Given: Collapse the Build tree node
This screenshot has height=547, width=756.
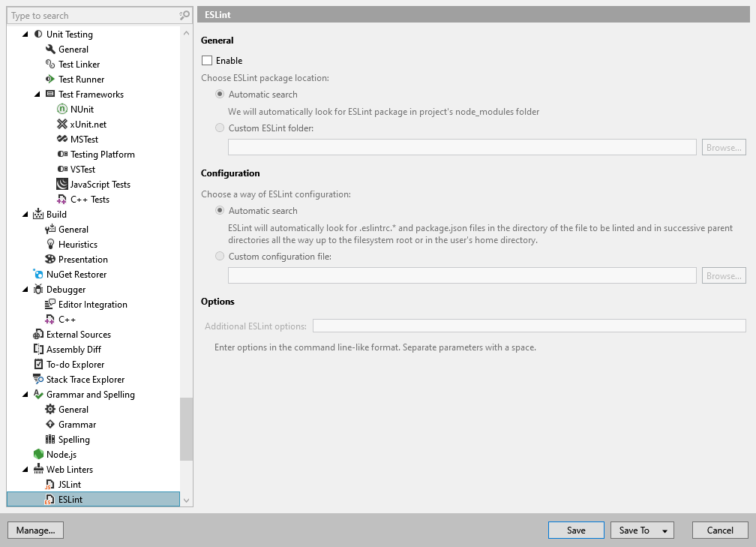Looking at the screenshot, I should (25, 214).
